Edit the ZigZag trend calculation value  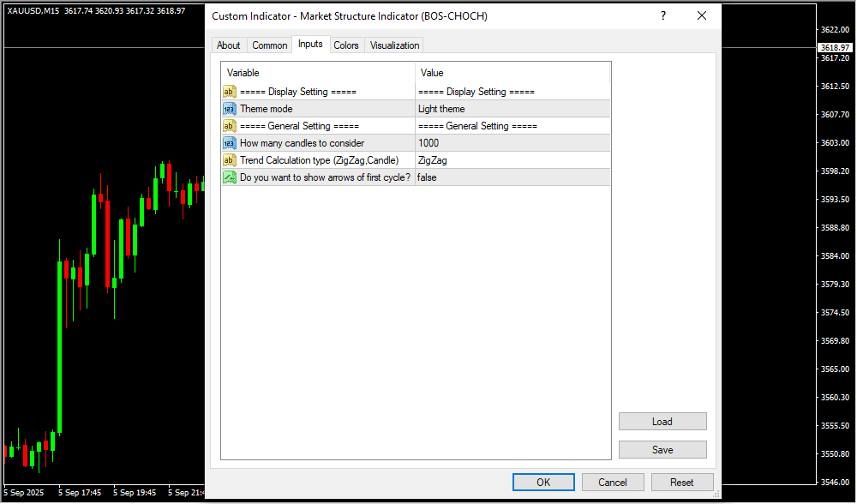click(x=512, y=160)
